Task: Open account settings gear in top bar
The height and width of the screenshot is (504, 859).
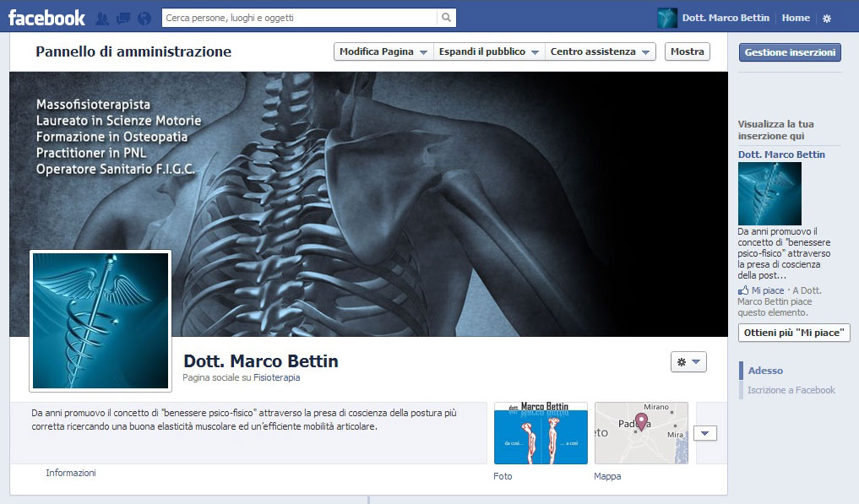Action: point(827,18)
